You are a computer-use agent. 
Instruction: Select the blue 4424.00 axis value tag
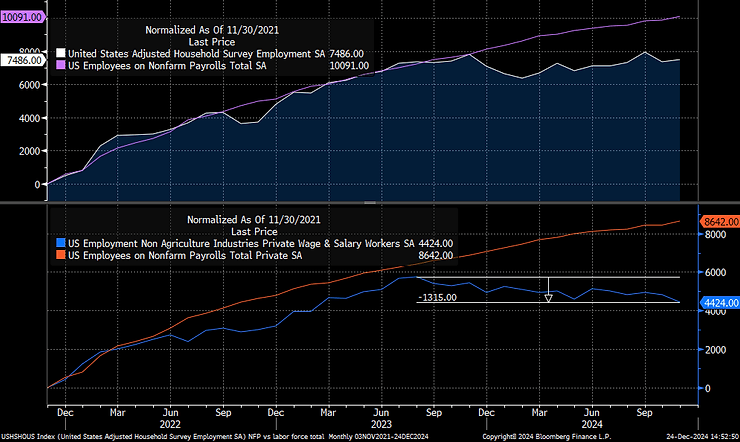pyautogui.click(x=716, y=301)
